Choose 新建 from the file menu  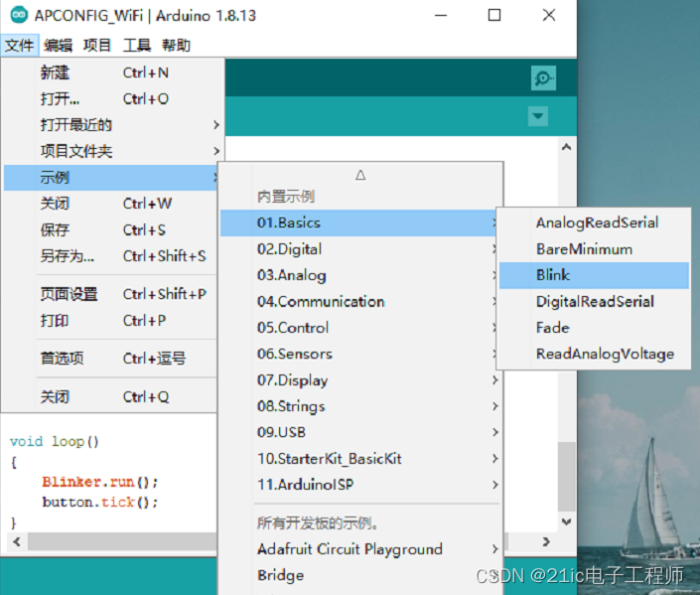point(111,73)
